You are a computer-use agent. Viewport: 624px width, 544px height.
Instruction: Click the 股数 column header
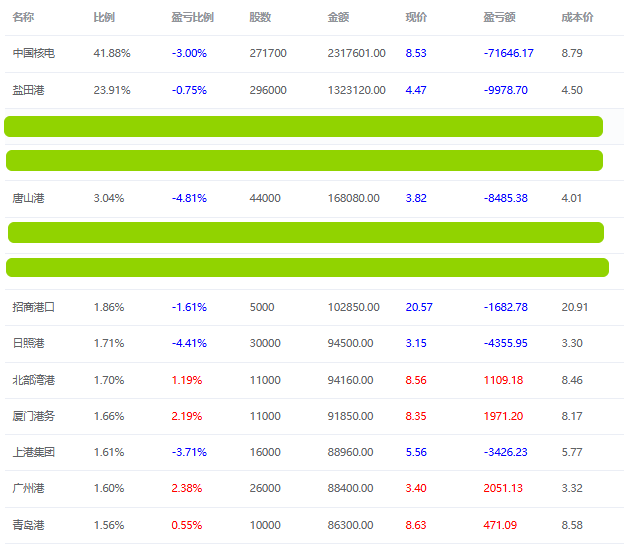(x=260, y=17)
